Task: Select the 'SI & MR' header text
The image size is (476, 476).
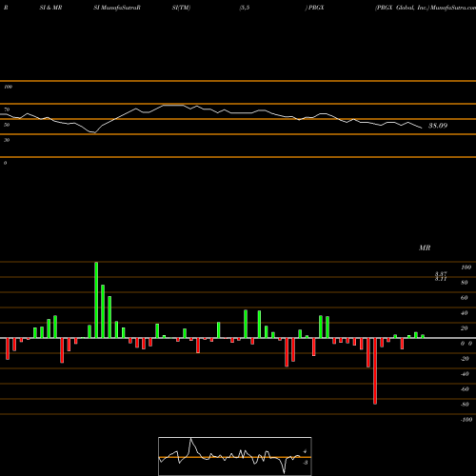Action: coord(50,8)
